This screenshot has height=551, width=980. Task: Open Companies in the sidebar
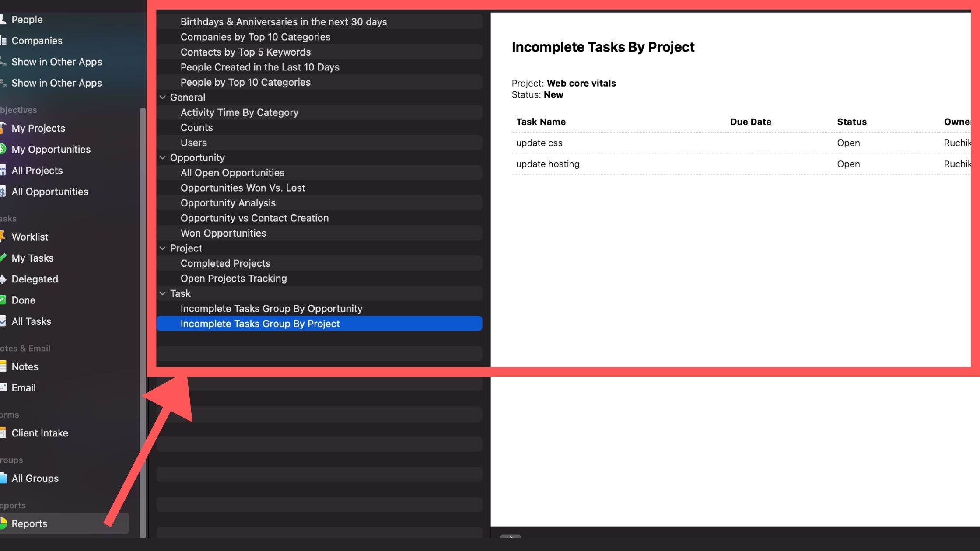(x=37, y=41)
